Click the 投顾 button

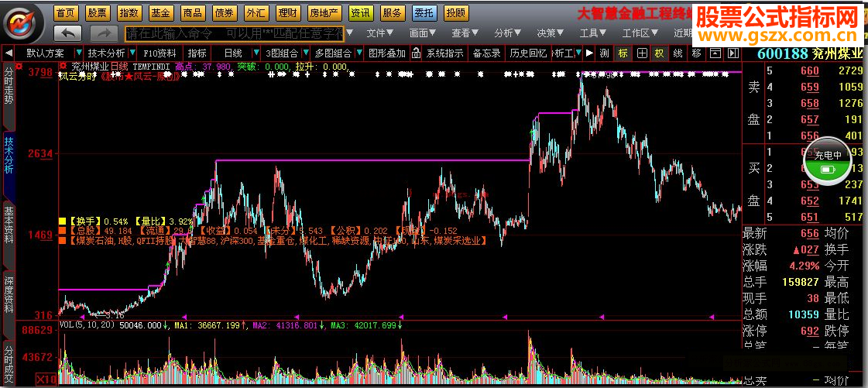click(x=456, y=12)
